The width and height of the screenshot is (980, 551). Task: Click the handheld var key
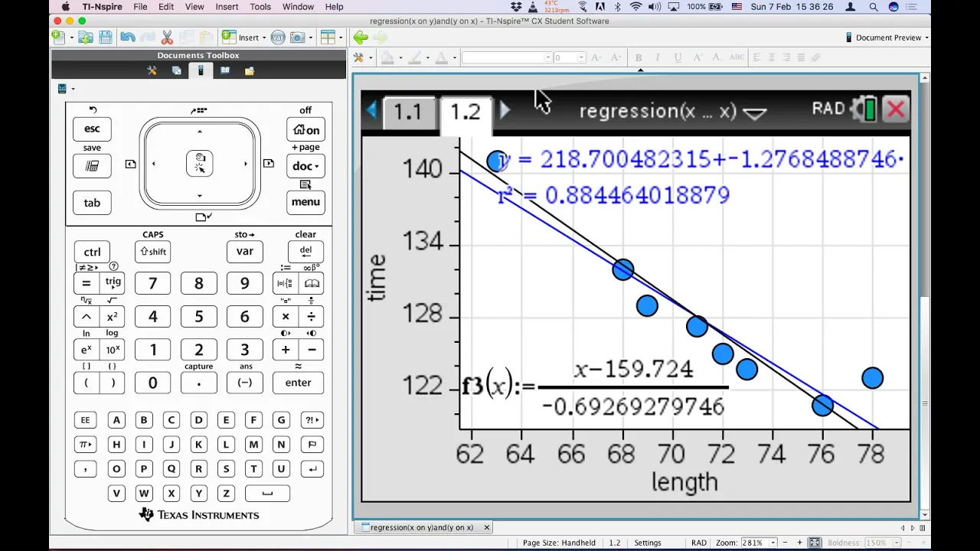coord(244,251)
